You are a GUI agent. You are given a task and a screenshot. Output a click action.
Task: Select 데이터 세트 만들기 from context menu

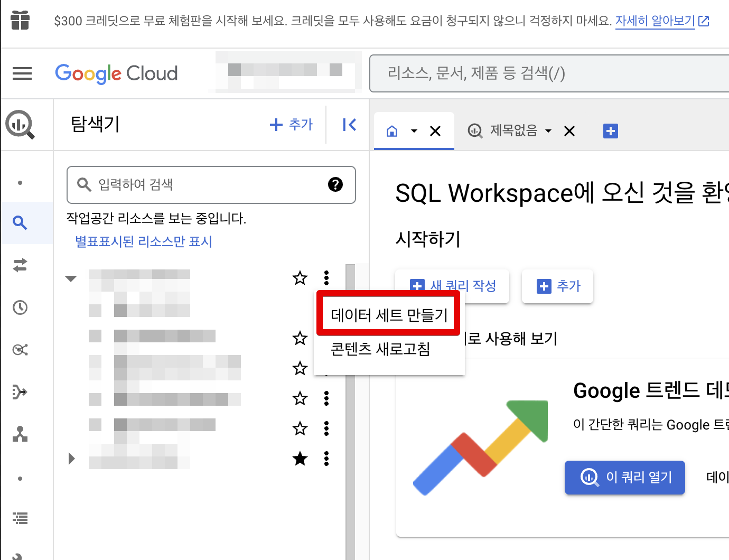coord(389,315)
